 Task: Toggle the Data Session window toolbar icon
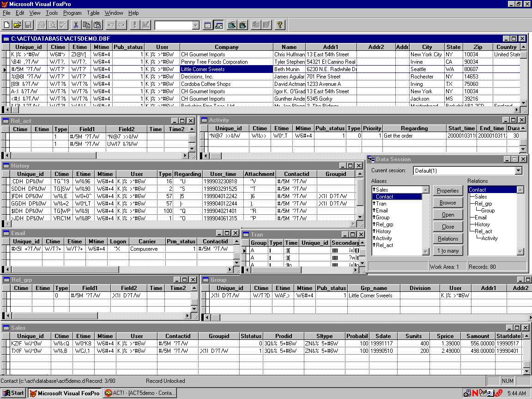click(x=218, y=25)
